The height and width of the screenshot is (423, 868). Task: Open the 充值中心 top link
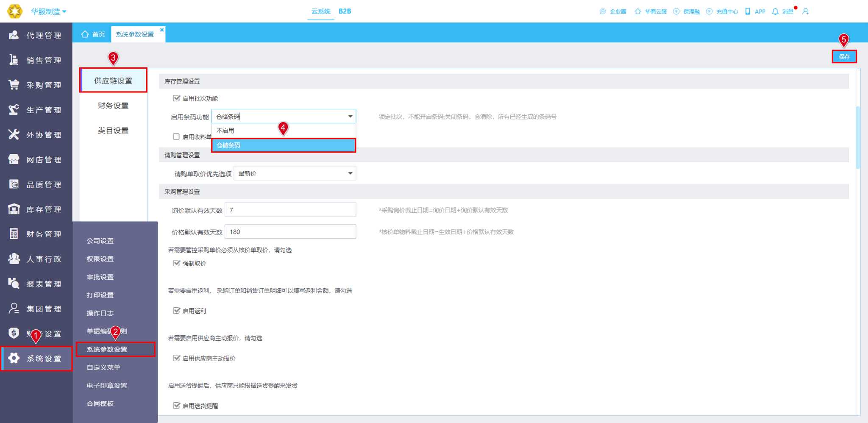click(723, 11)
